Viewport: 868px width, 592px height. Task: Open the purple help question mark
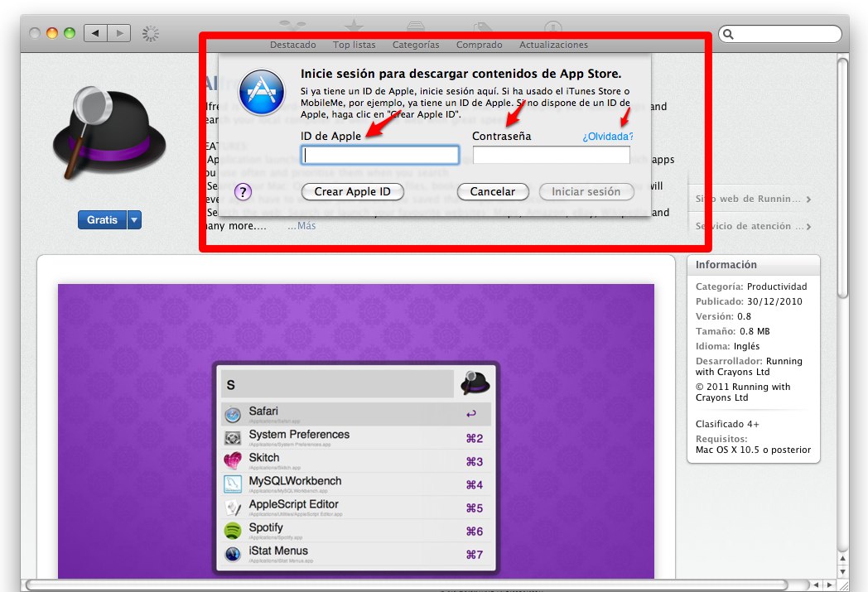[x=243, y=191]
